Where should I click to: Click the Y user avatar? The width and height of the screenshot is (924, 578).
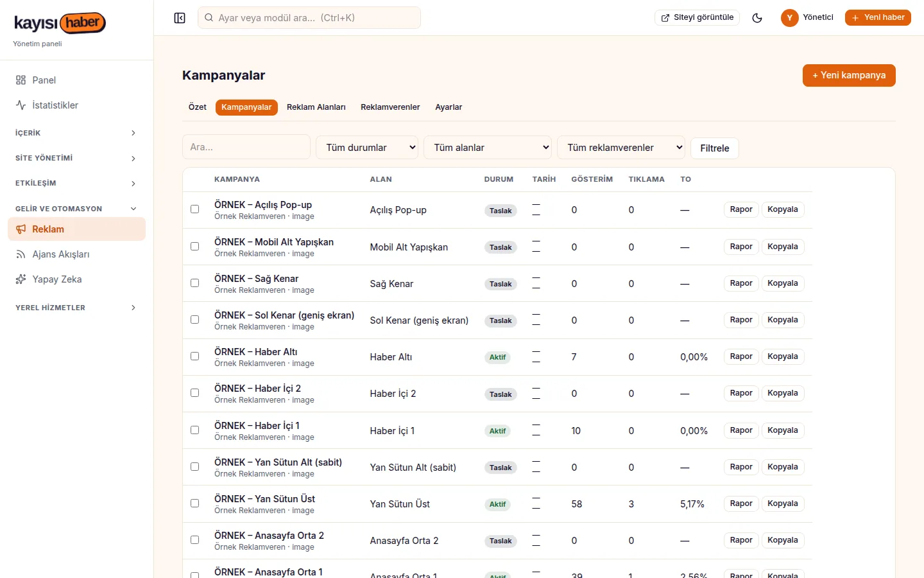tap(789, 18)
